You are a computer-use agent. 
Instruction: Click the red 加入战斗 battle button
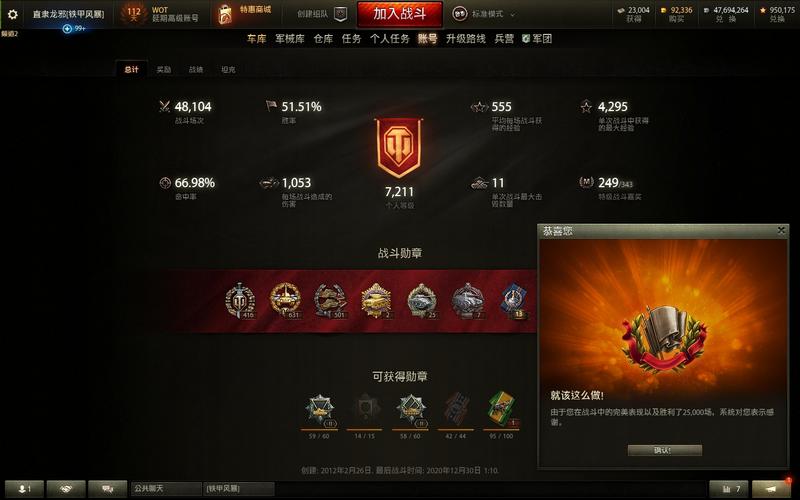coord(399,14)
